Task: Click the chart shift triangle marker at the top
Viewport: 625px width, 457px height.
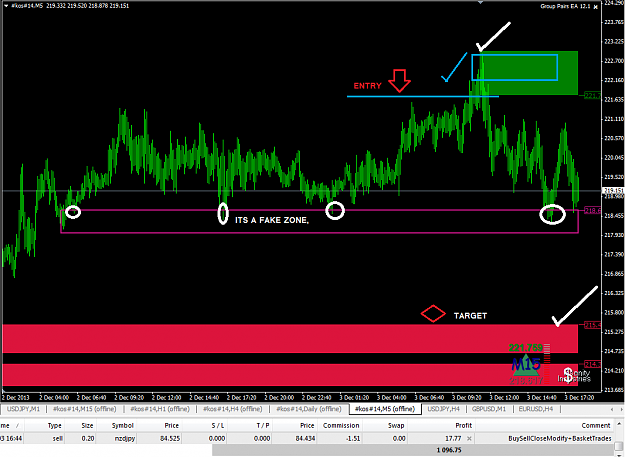Action: (x=480, y=2)
